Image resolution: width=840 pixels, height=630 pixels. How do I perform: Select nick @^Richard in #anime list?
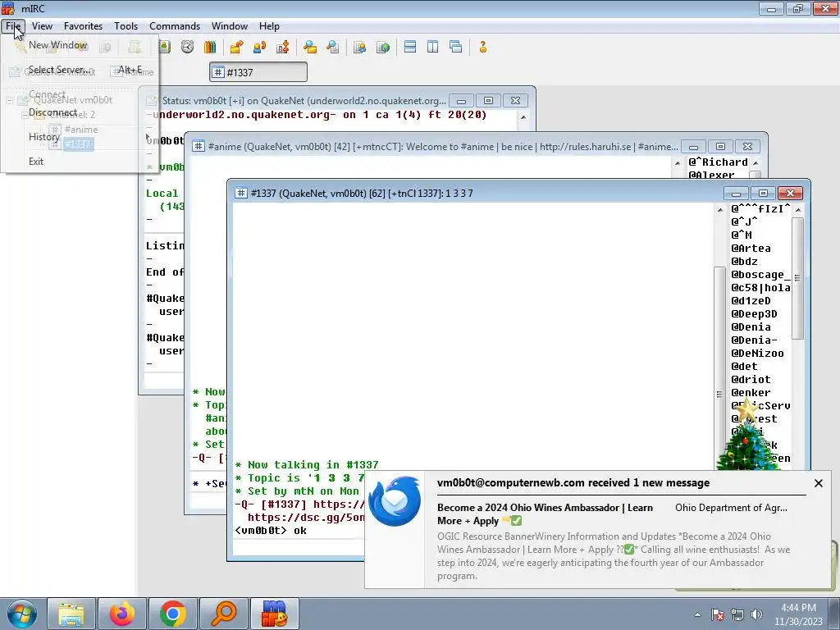click(718, 162)
